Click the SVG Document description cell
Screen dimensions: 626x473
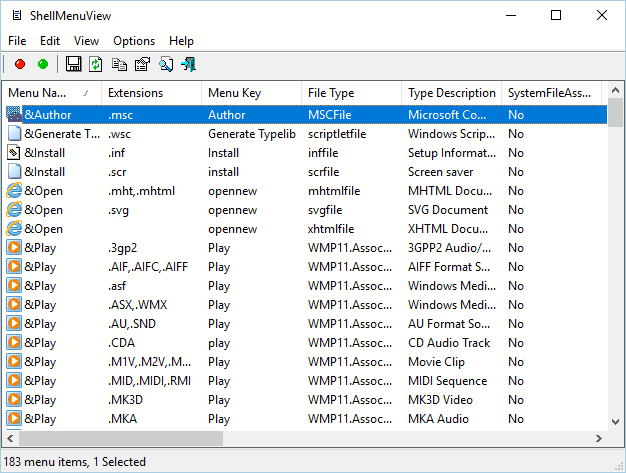coord(448,210)
